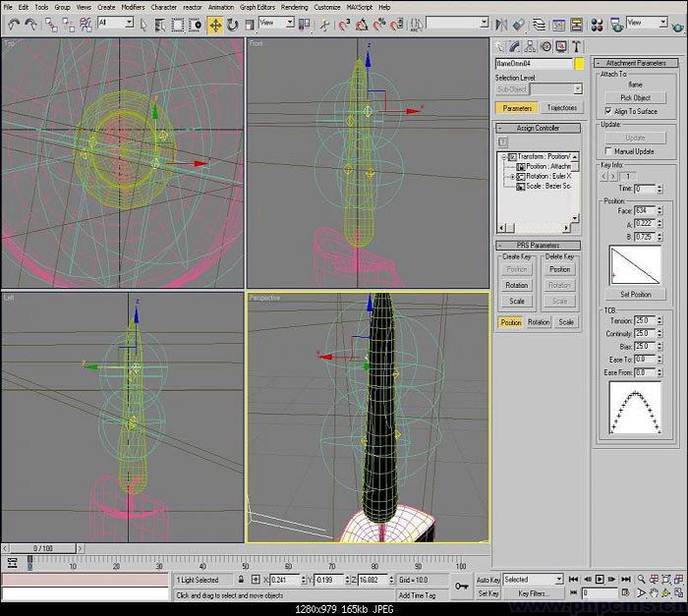Click the yellow object color swatch

[579, 64]
